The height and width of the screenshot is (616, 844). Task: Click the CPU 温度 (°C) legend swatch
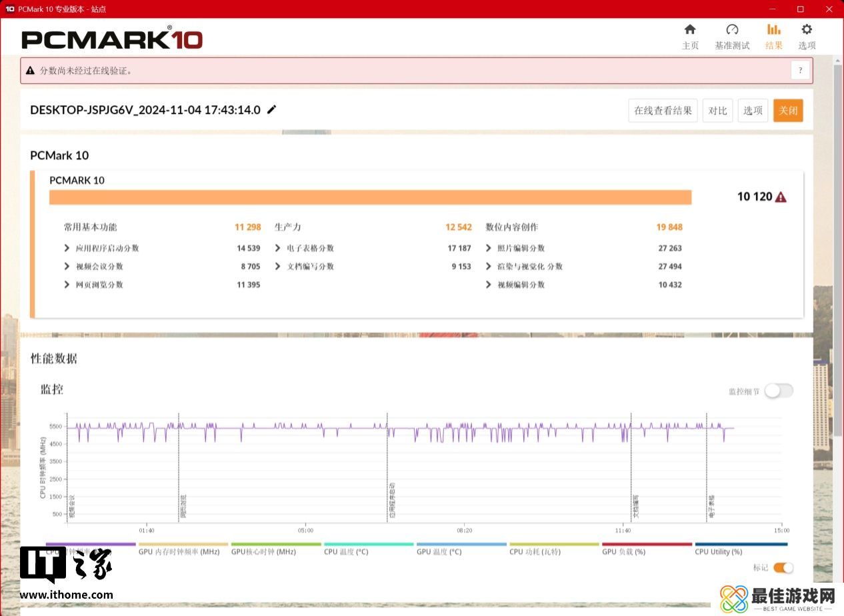369,545
